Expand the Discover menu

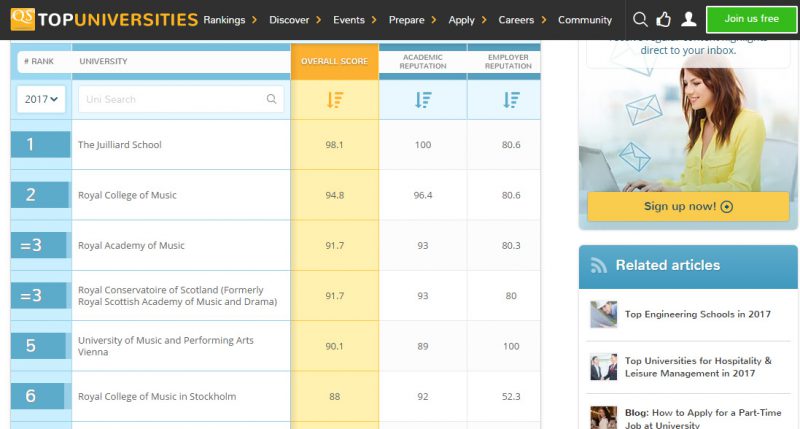point(295,20)
